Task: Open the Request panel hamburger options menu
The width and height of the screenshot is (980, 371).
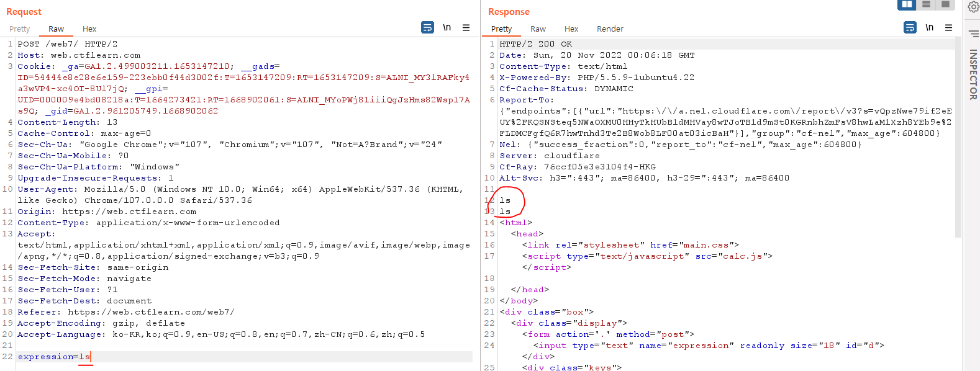Action: 466,27
